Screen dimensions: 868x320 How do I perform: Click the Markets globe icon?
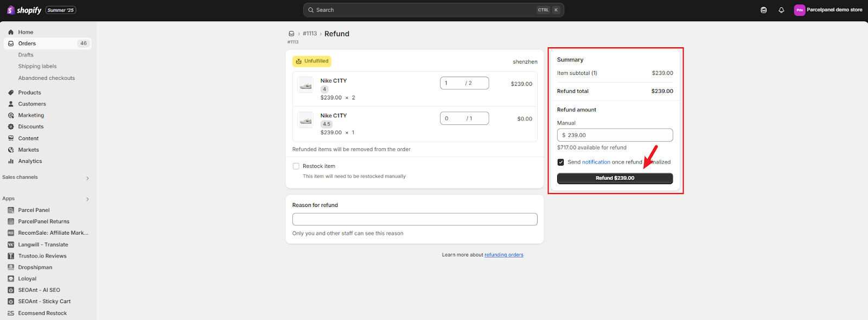click(x=11, y=149)
